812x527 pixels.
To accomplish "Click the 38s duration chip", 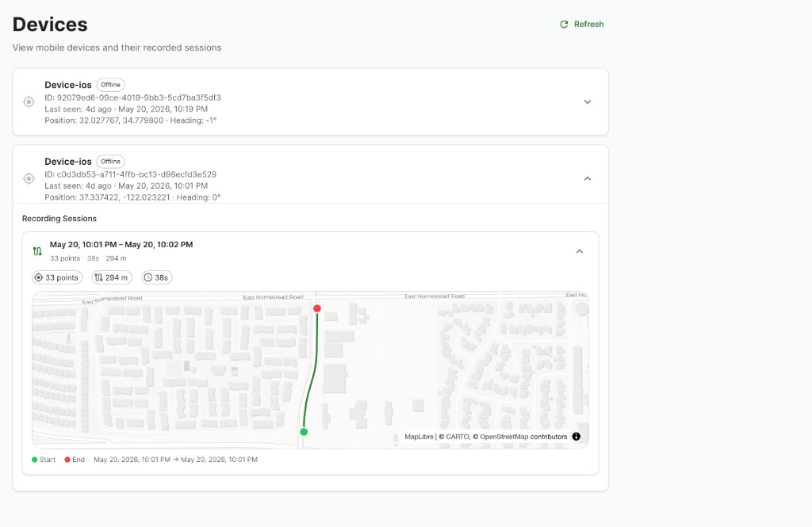I will (156, 277).
